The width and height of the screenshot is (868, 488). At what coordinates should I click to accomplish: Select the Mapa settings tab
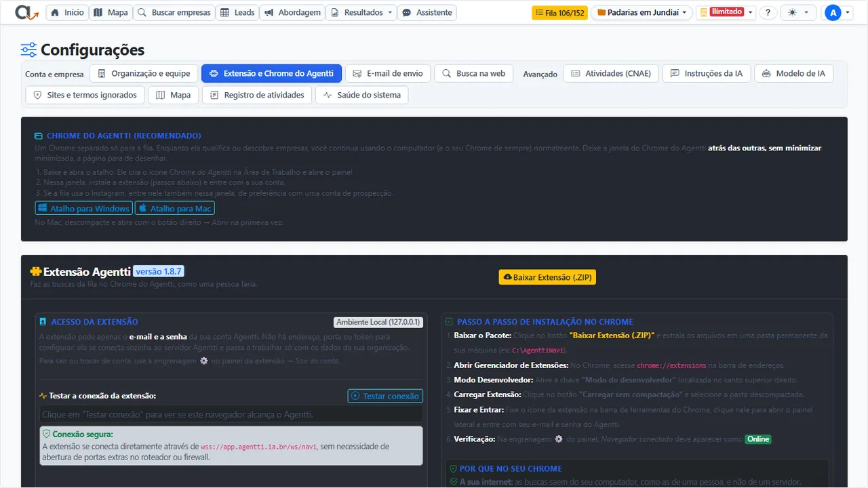(174, 95)
